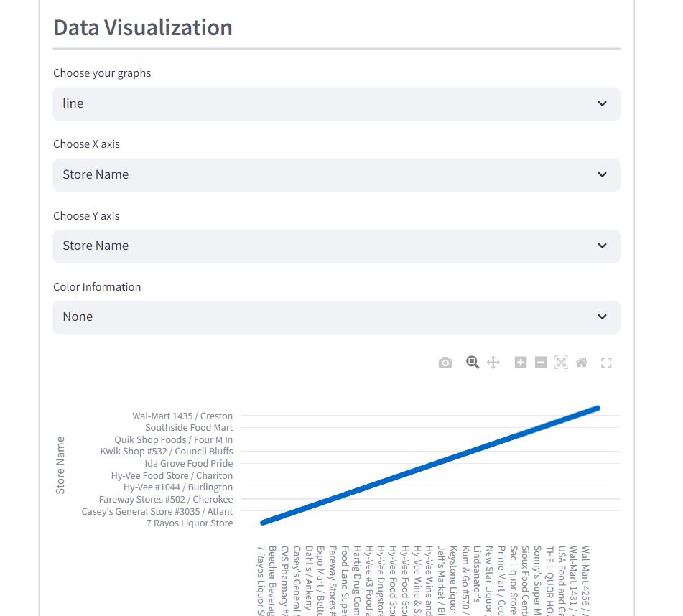Open the 'Choose Y axis' Store Name dropdown
The height and width of the screenshot is (616, 683).
(x=336, y=246)
